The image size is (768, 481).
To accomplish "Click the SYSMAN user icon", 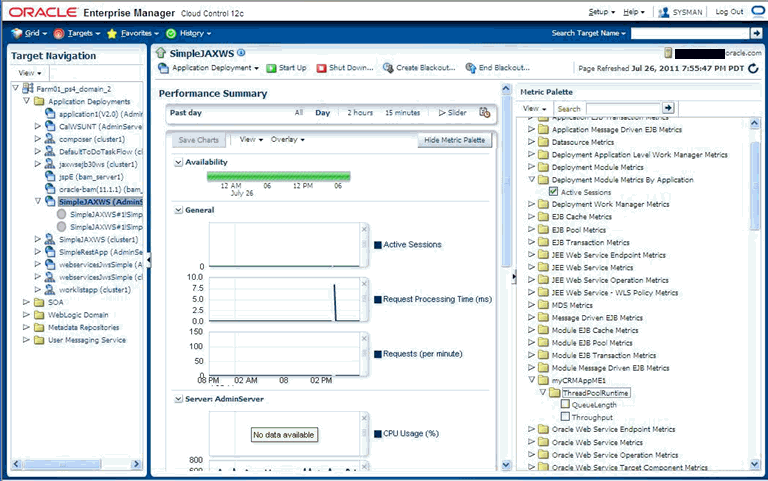I will 664,12.
